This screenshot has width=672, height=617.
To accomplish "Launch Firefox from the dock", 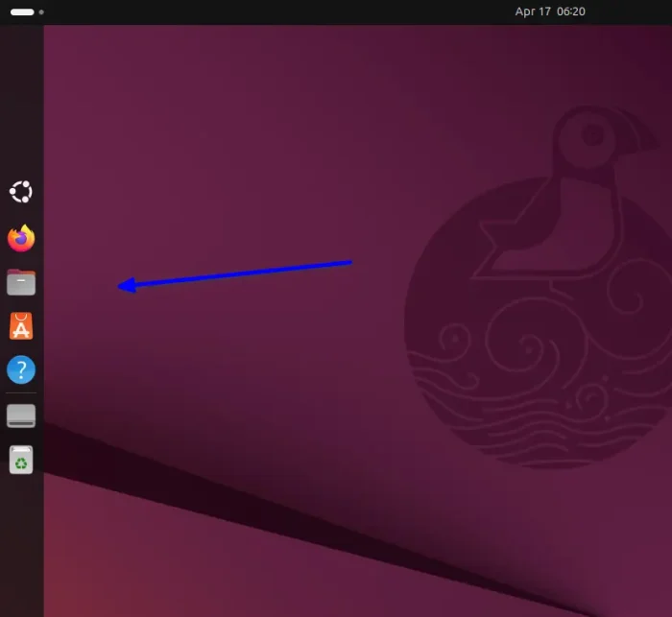I will click(21, 238).
